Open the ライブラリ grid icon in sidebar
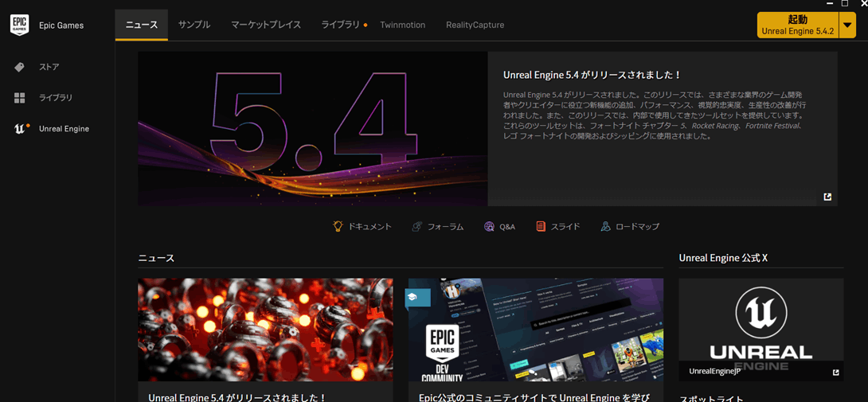 click(x=19, y=98)
